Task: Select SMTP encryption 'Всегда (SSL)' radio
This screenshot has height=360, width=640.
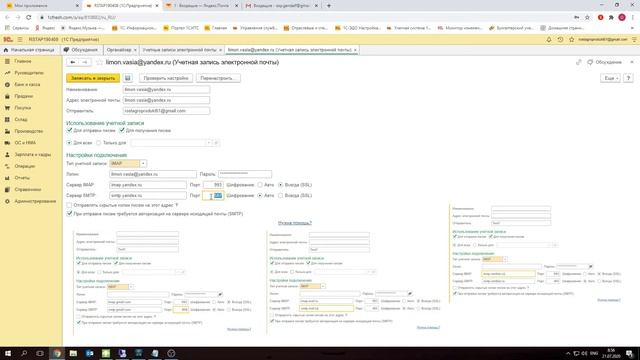Action: [x=280, y=196]
